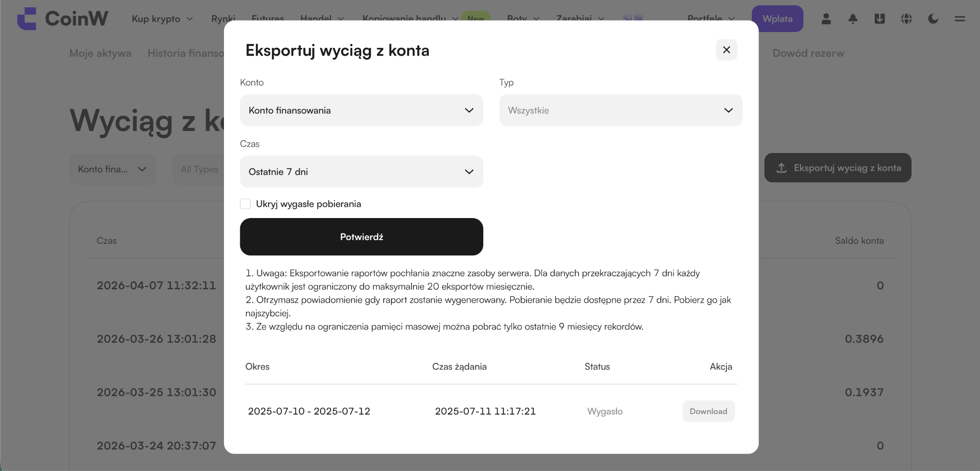Open the 'Konto fina...' filter dropdown
The image size is (980, 471).
112,169
